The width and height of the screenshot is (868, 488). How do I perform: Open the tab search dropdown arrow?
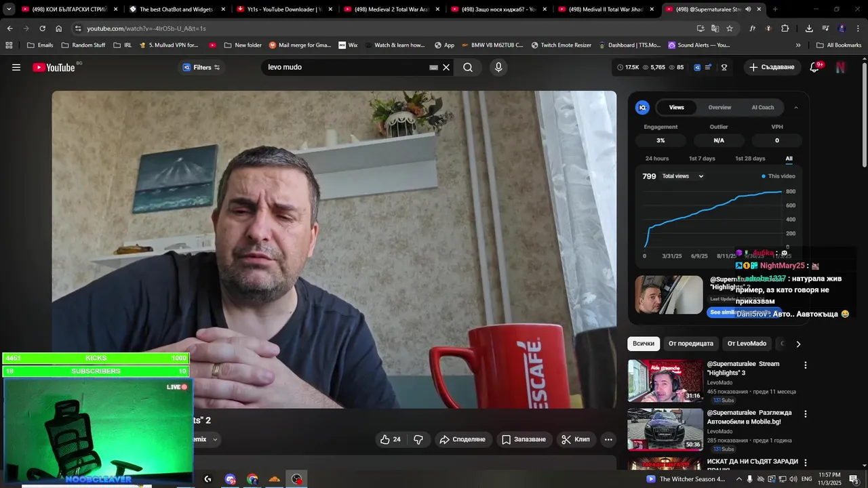[9, 9]
